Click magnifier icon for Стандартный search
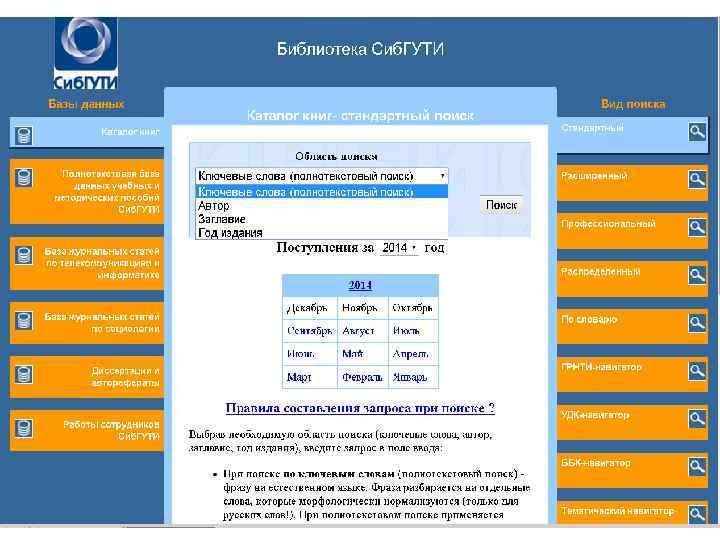 click(697, 131)
